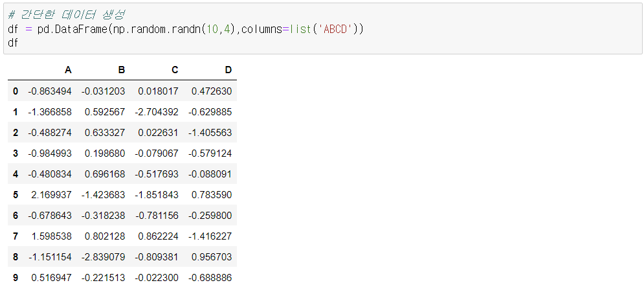
Task: Click cell value 0.696168
Action: click(x=105, y=174)
